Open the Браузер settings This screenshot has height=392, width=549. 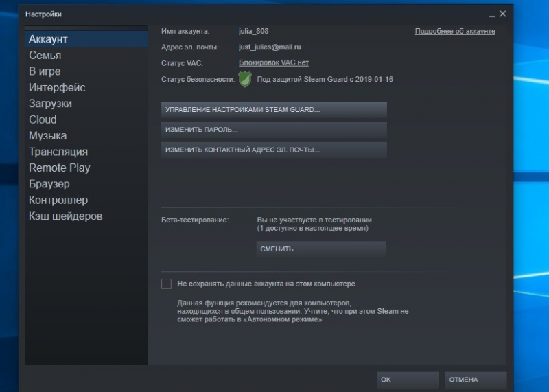pos(86,184)
